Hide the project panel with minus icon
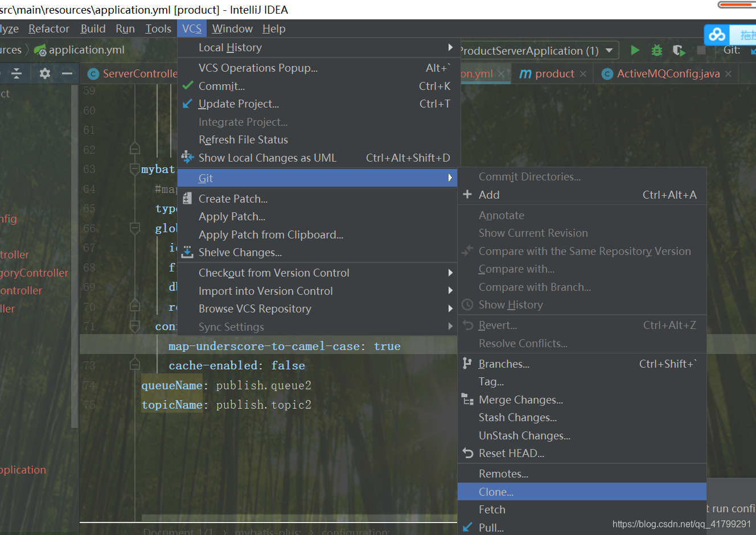756x535 pixels. [x=67, y=73]
